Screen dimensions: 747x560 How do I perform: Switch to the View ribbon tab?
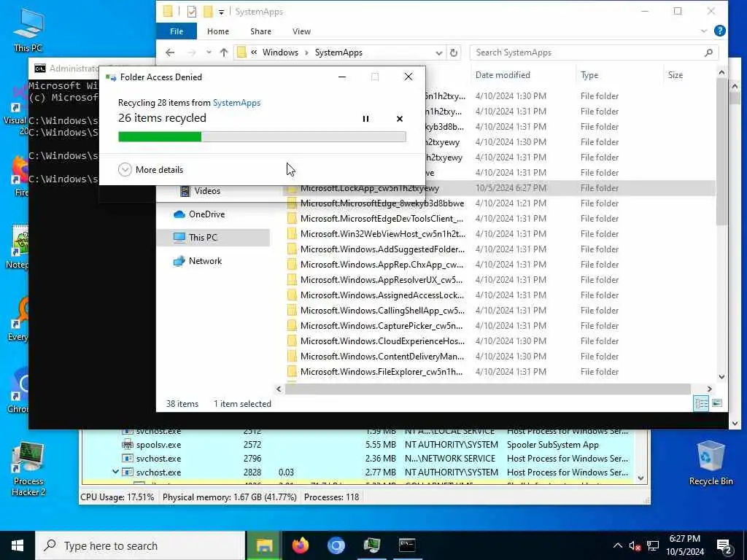pos(301,31)
